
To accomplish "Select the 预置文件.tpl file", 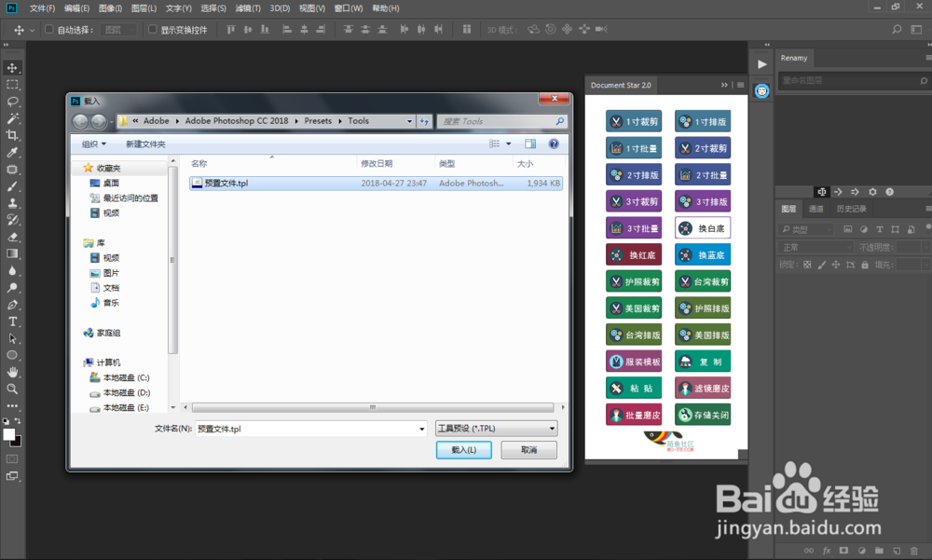I will click(376, 184).
